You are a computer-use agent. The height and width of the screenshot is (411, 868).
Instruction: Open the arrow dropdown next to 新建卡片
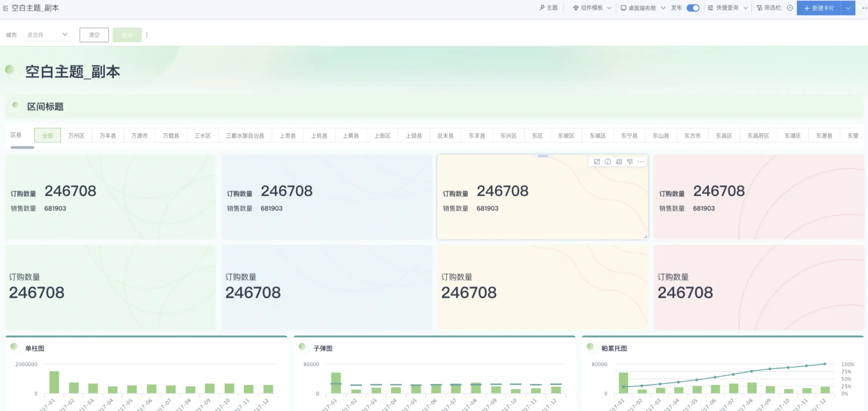click(x=848, y=8)
